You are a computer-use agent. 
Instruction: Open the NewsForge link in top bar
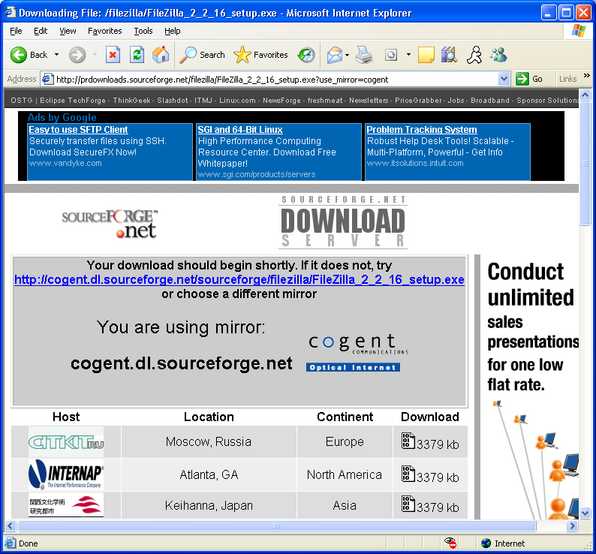point(282,100)
